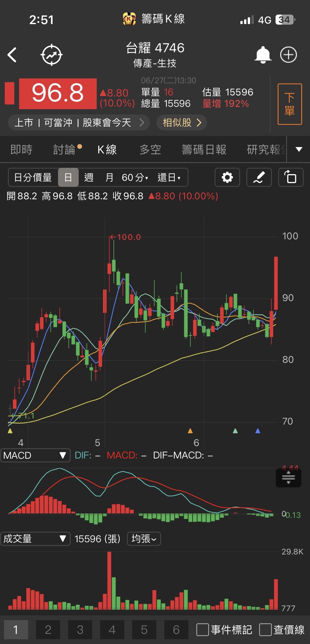310x644 pixels.
Task: Tap the green triangle event marker
Action: coord(235,431)
